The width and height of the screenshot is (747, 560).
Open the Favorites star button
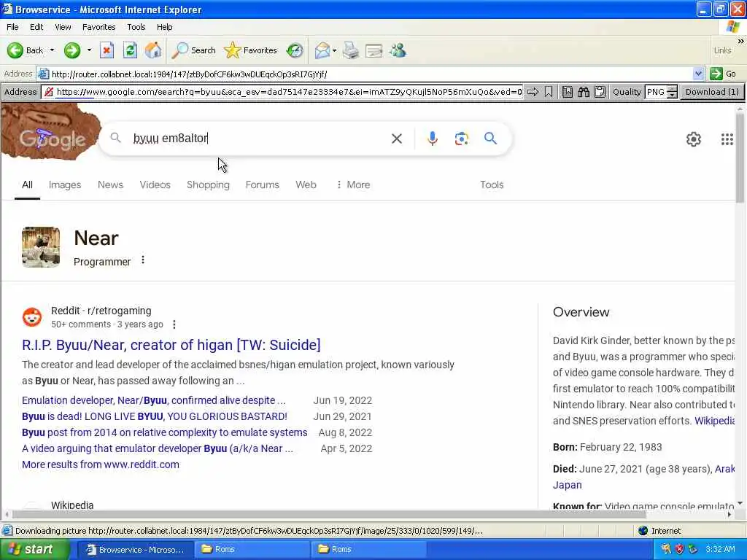(x=251, y=50)
